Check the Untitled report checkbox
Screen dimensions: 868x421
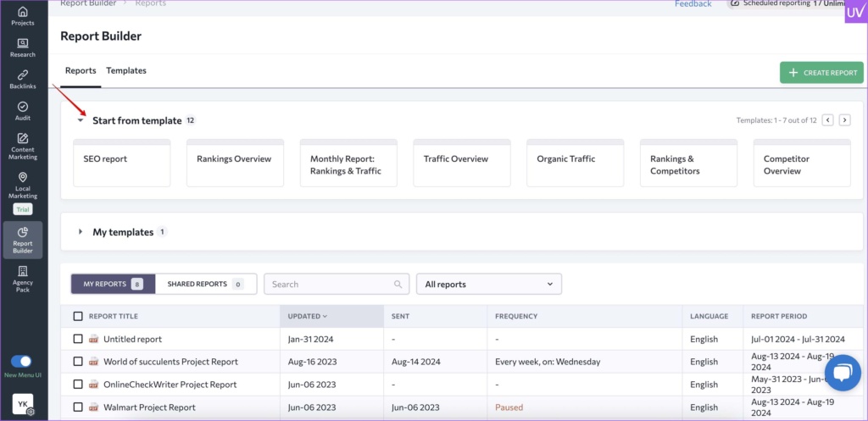pyautogui.click(x=78, y=339)
